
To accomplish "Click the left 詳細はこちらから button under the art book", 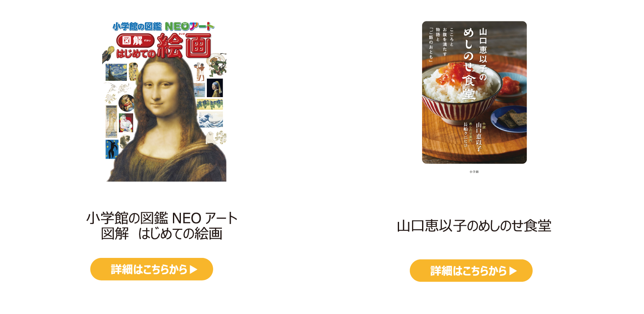I will click(x=152, y=269).
